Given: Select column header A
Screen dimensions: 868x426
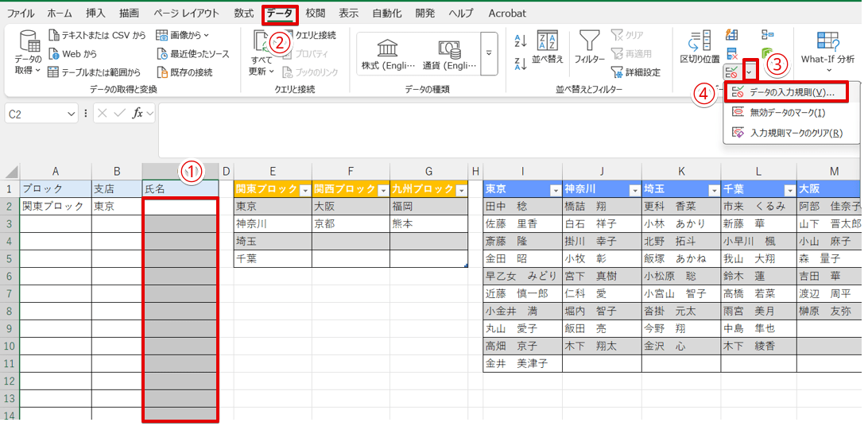Looking at the screenshot, I should coord(56,172).
